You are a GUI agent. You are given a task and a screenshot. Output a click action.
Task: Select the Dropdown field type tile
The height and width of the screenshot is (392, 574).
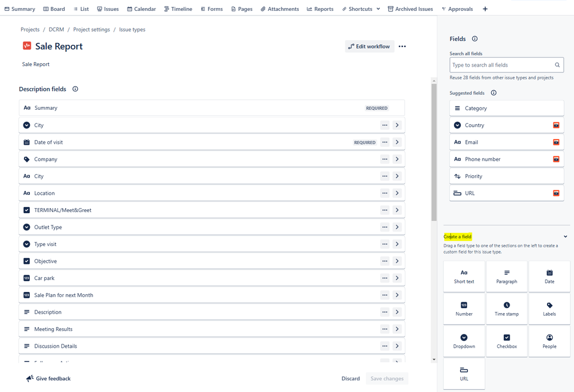click(464, 341)
